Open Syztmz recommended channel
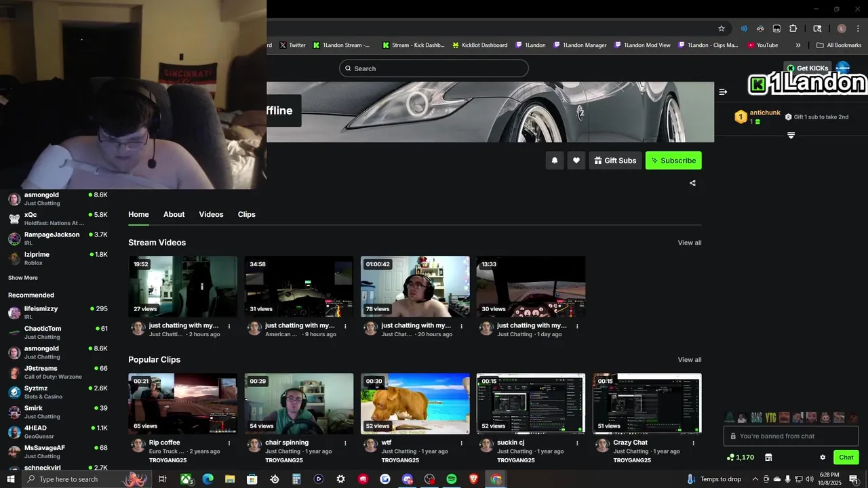The width and height of the screenshot is (868, 488). pos(58,392)
